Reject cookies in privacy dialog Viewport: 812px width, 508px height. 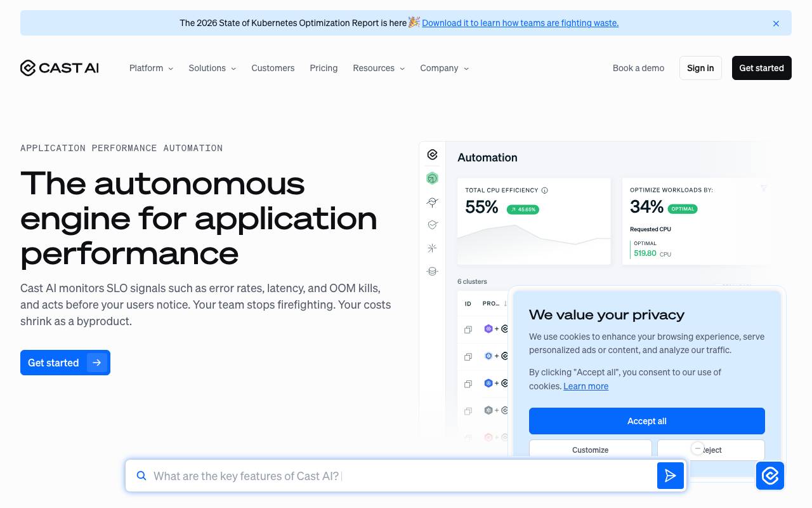click(710, 450)
